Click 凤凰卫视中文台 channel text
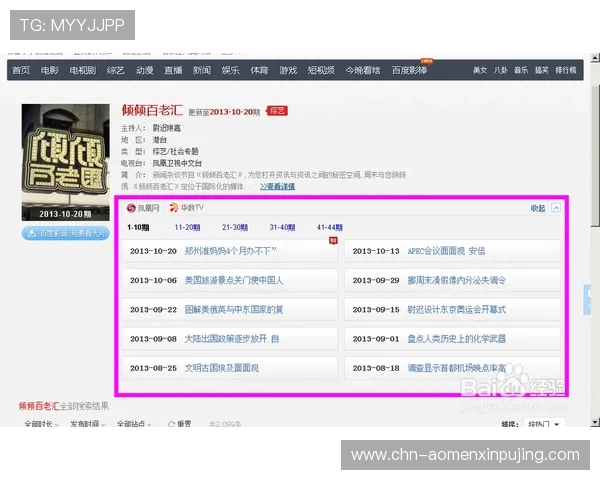Screen dimensions: 600x480 point(177,163)
